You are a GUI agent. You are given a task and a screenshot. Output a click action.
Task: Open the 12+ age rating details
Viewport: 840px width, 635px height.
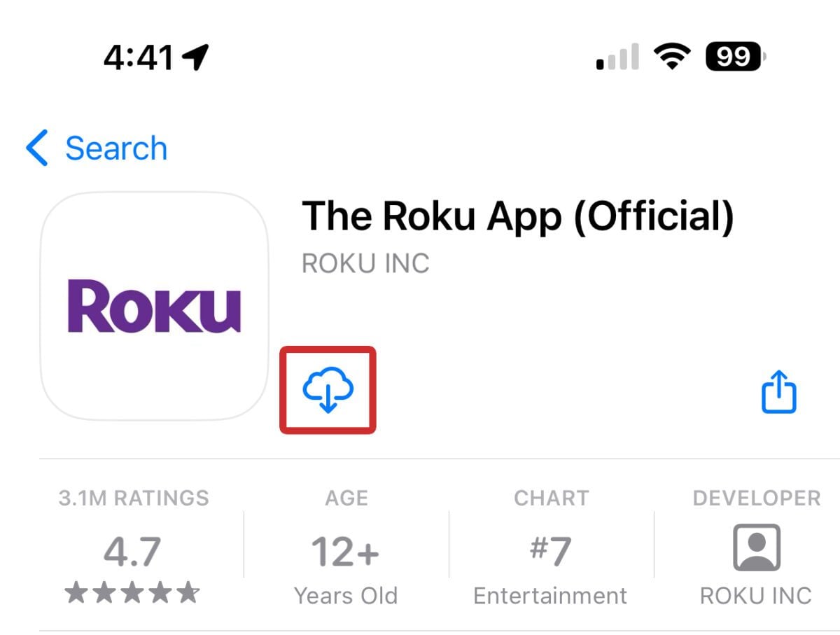pyautogui.click(x=346, y=552)
